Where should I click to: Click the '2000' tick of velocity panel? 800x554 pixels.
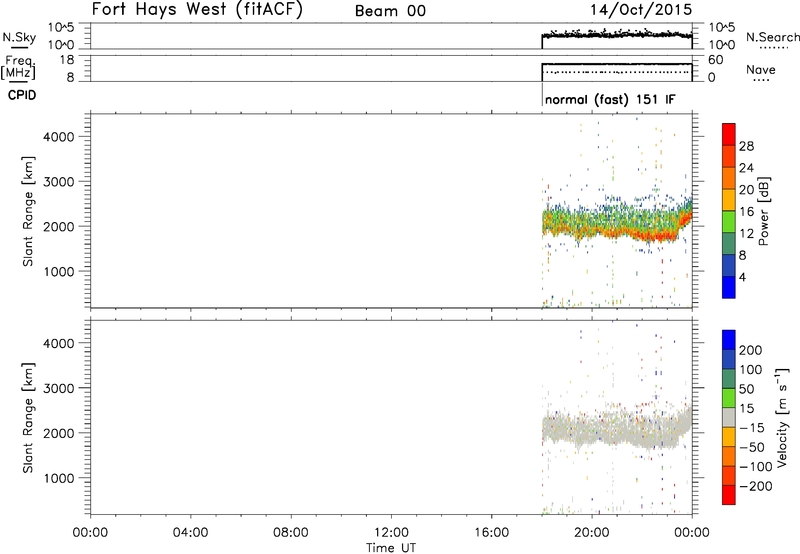(x=59, y=433)
